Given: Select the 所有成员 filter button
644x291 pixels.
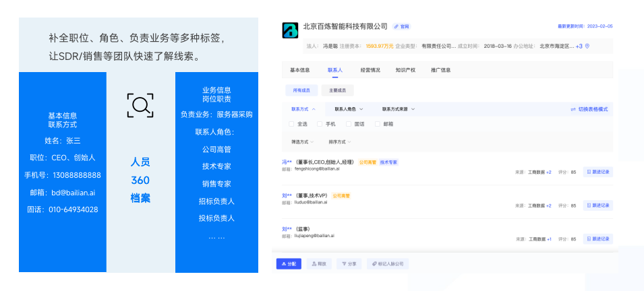Looking at the screenshot, I should [x=301, y=90].
